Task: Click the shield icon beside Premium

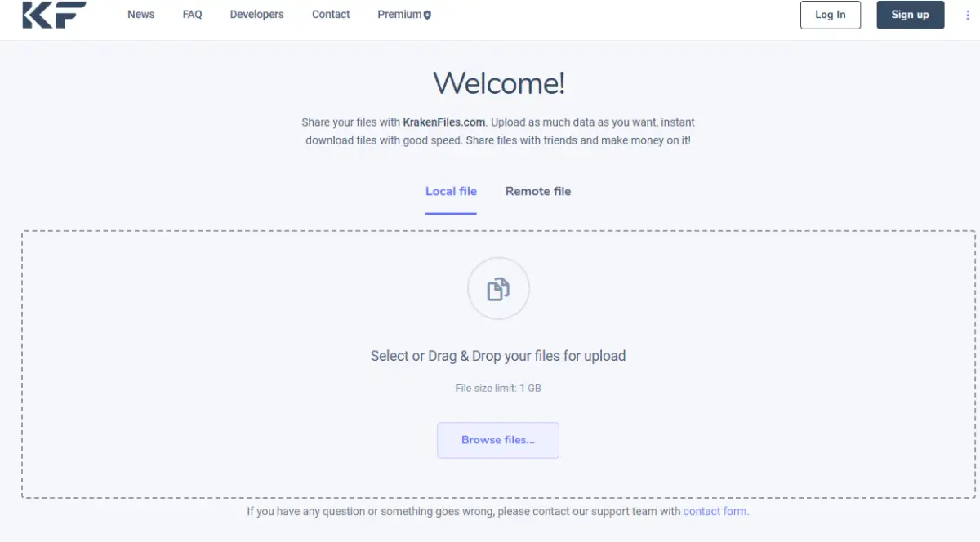Action: click(427, 15)
